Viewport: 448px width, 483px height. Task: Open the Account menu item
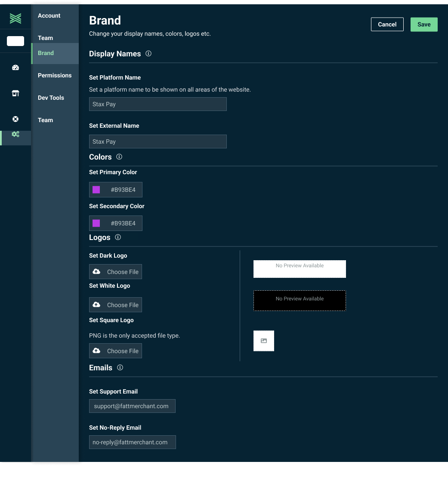(x=49, y=15)
